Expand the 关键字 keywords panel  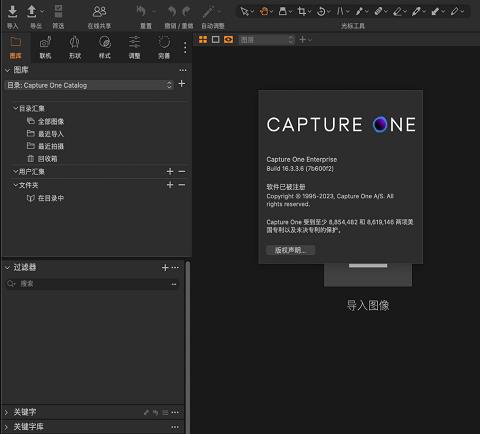[6, 413]
